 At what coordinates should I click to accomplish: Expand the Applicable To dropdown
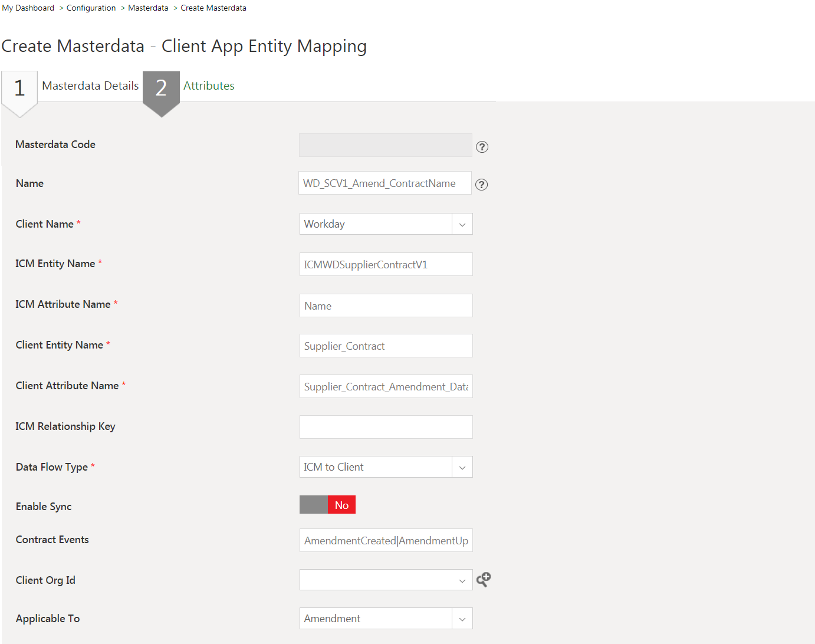click(462, 619)
